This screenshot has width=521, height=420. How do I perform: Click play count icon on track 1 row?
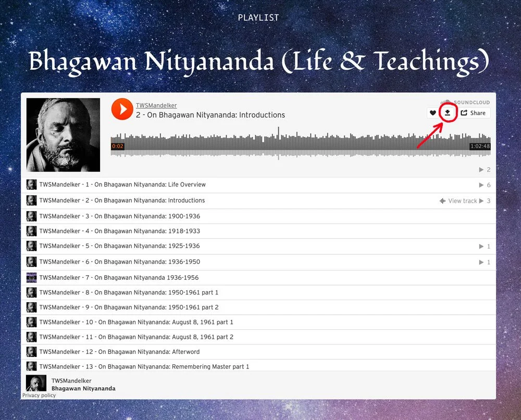pos(481,185)
